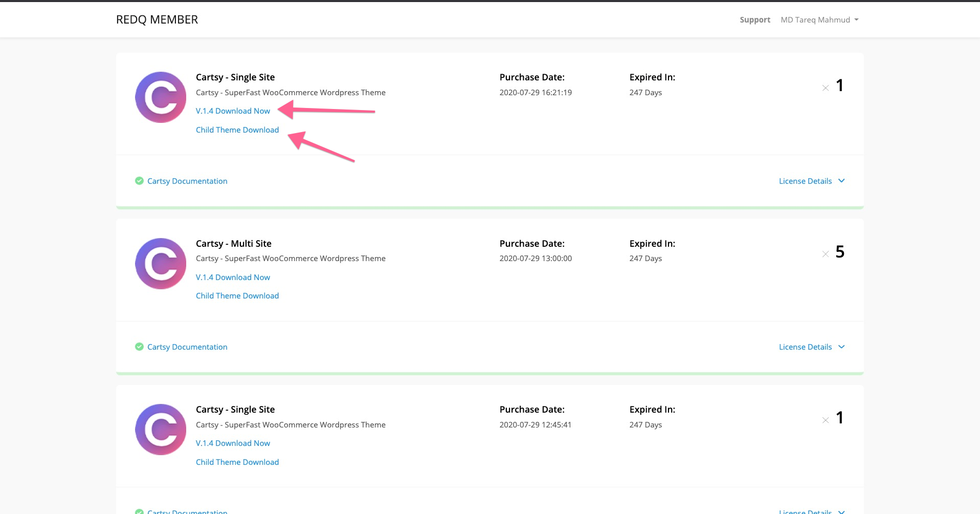Click Cartsy logo of 16:21:19 purchase
Image resolution: width=980 pixels, height=514 pixels.
click(161, 97)
